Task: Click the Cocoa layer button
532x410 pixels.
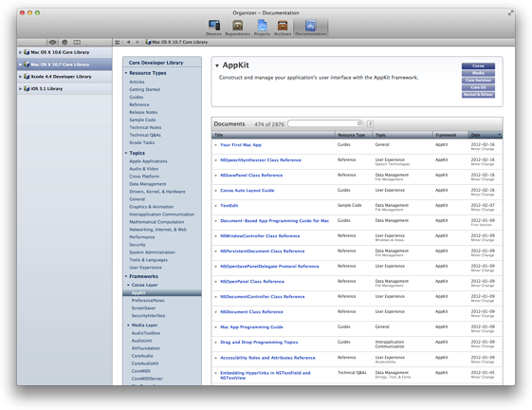Action: pos(478,65)
